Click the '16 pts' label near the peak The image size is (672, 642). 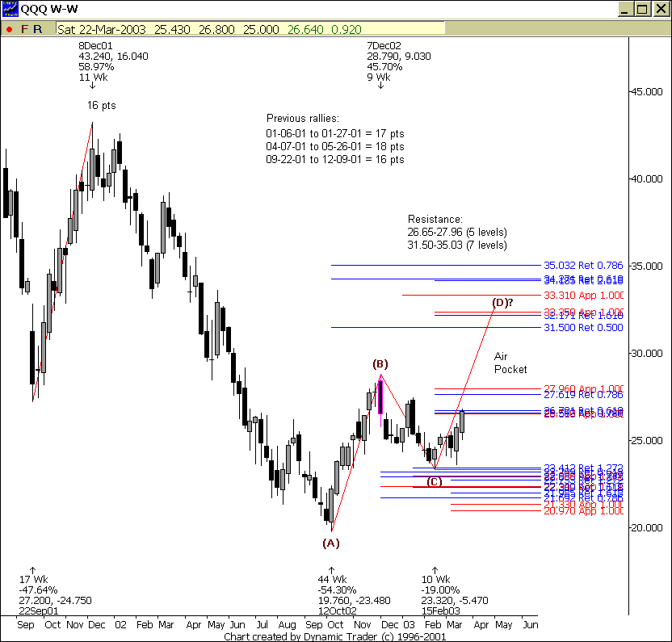(x=102, y=106)
